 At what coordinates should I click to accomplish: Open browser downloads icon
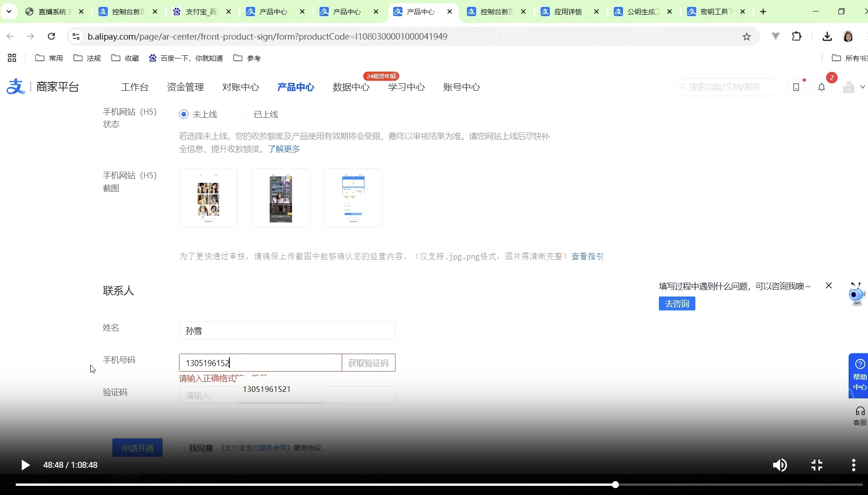click(827, 36)
